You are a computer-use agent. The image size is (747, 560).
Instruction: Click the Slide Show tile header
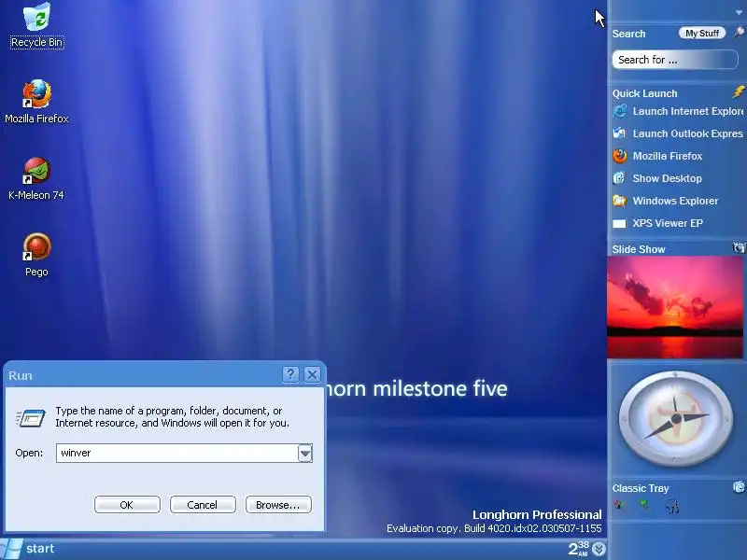coord(639,249)
